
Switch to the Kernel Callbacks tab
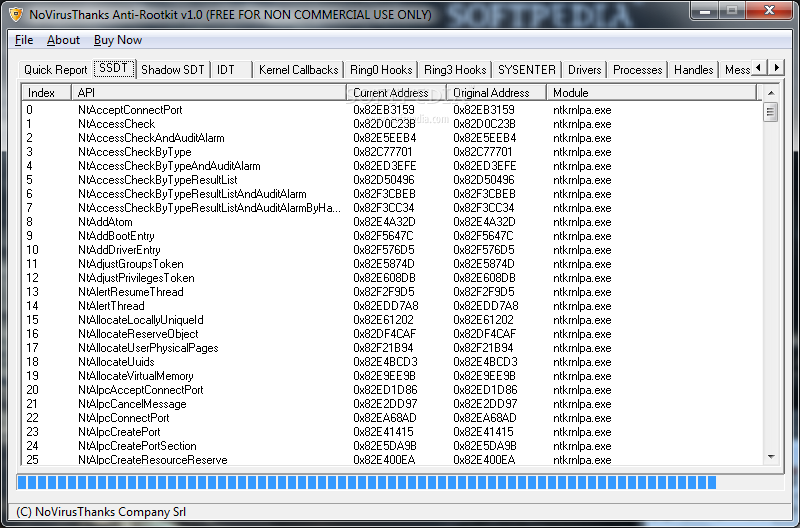click(298, 70)
